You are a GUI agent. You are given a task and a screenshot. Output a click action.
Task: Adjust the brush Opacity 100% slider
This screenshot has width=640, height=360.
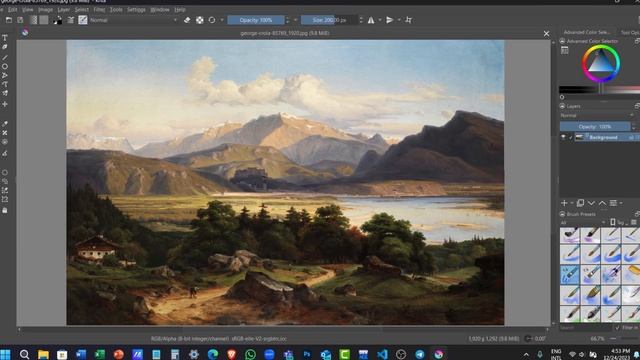click(x=256, y=20)
